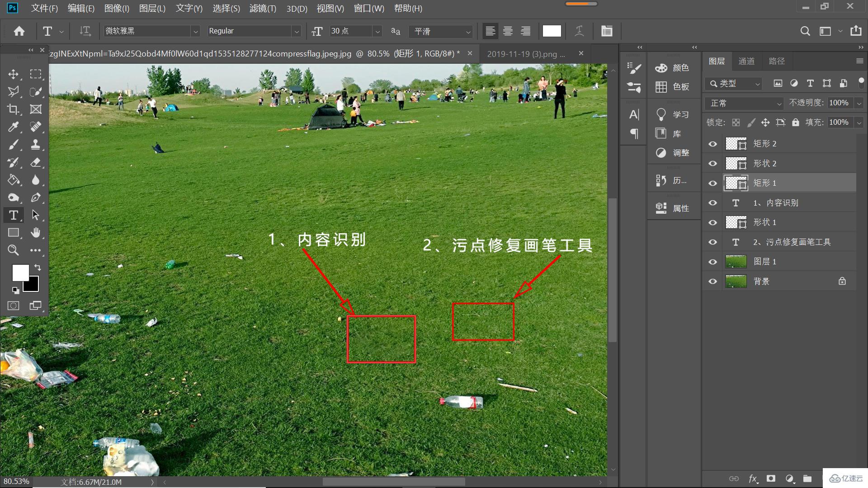Hide the 背景 layer
The image size is (868, 488).
(713, 282)
